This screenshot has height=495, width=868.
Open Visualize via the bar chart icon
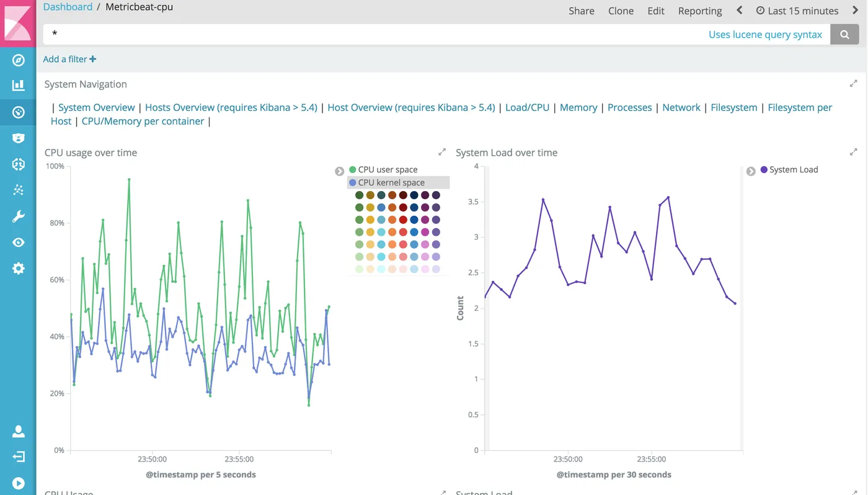[x=19, y=86]
